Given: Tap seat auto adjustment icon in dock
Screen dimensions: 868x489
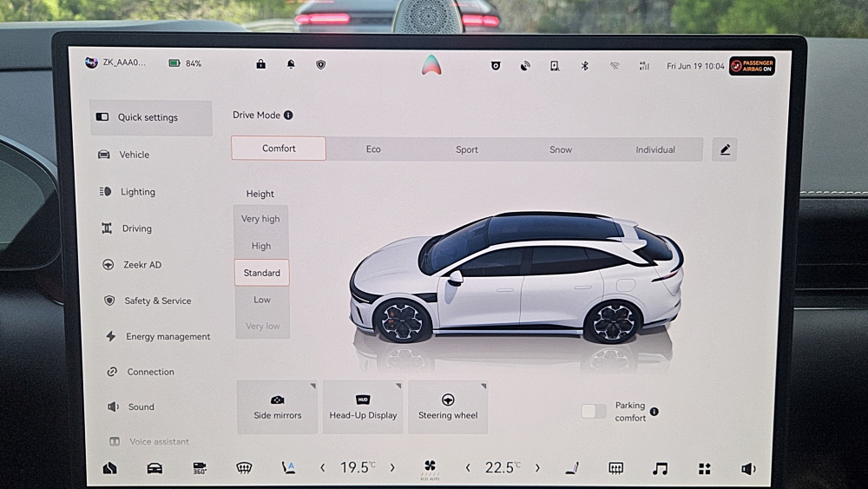Looking at the screenshot, I should click(x=288, y=468).
